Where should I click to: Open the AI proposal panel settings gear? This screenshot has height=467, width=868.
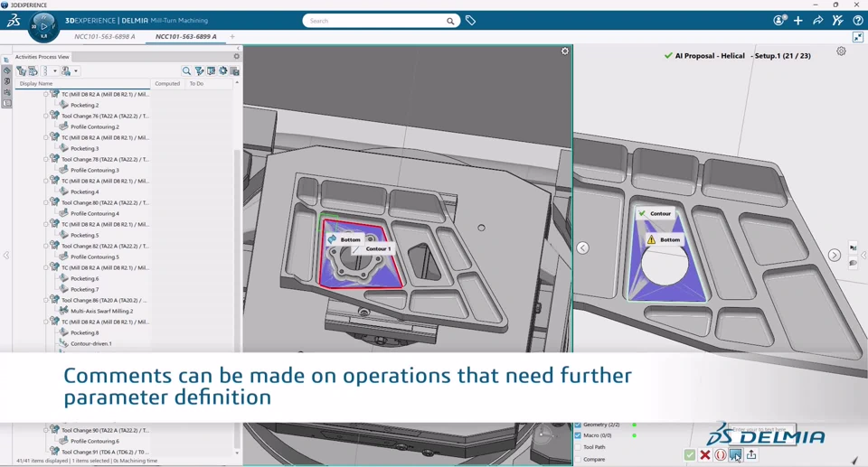click(x=841, y=51)
